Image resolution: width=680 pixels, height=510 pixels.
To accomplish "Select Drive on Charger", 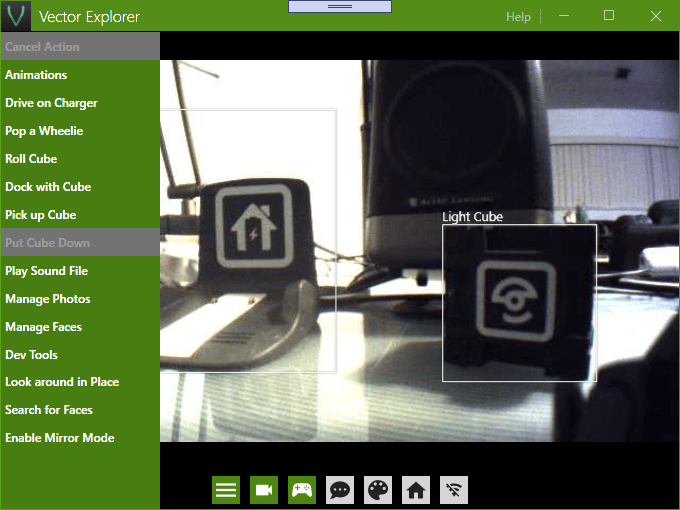I will [x=80, y=103].
